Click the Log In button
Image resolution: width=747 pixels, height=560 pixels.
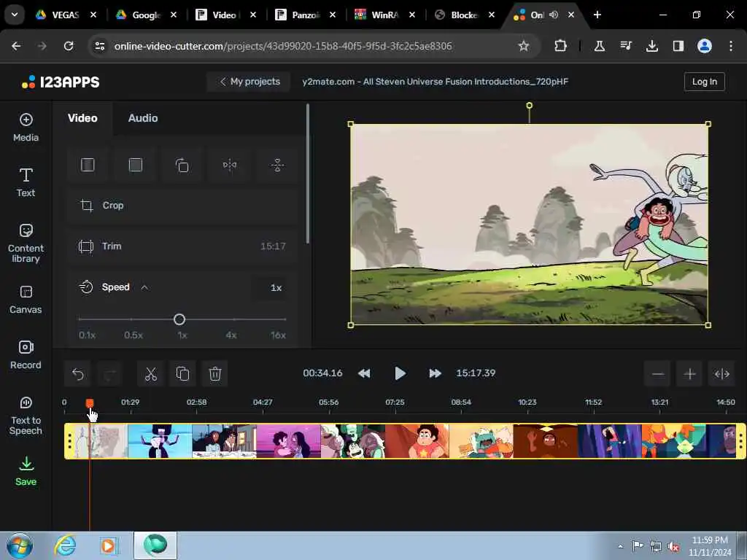(x=704, y=82)
